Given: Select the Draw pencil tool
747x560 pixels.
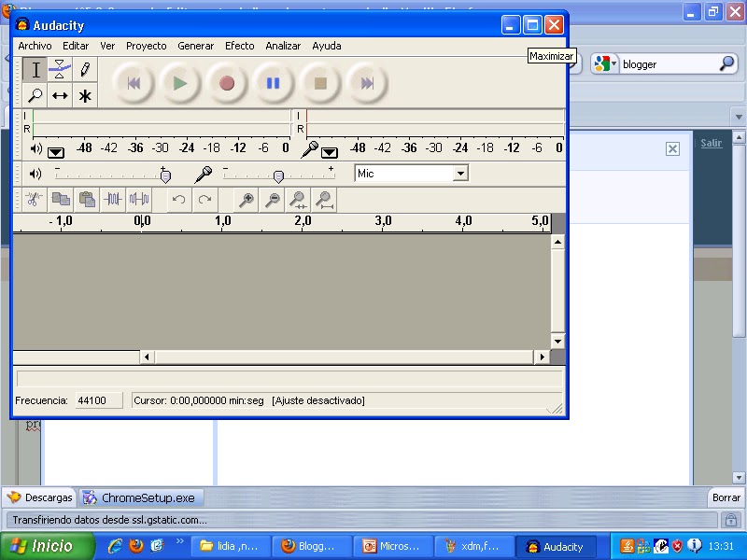Looking at the screenshot, I should 85,69.
